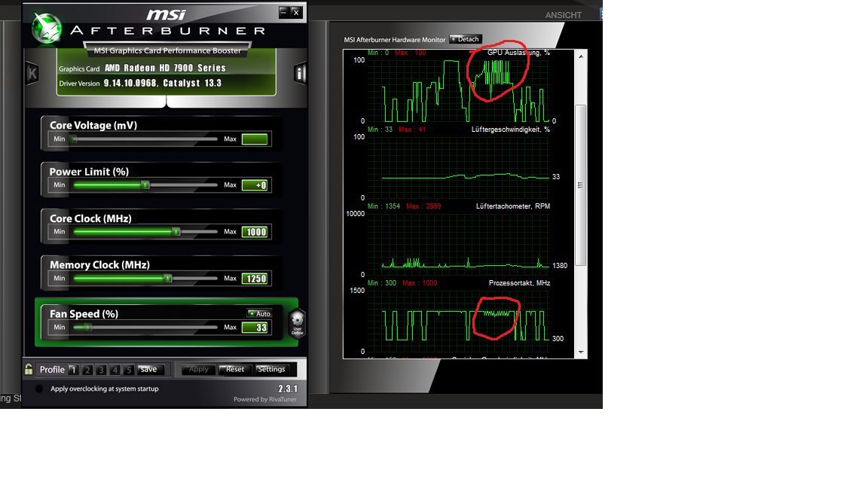Click the MSI Afterburner dragon logo
The height and width of the screenshot is (488, 868).
point(47,28)
